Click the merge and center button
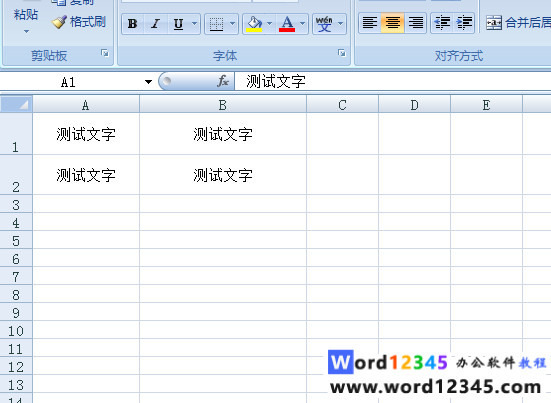 pyautogui.click(x=518, y=23)
